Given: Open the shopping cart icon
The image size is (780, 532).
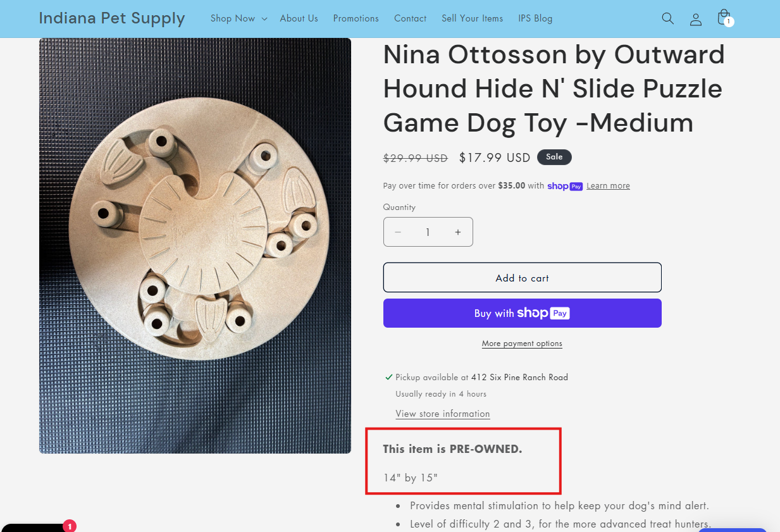Looking at the screenshot, I should (724, 18).
